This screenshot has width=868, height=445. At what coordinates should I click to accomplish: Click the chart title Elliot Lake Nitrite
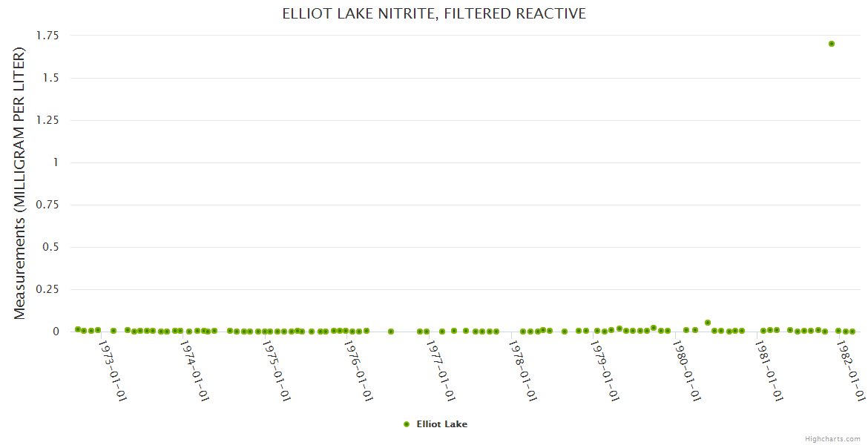[434, 13]
